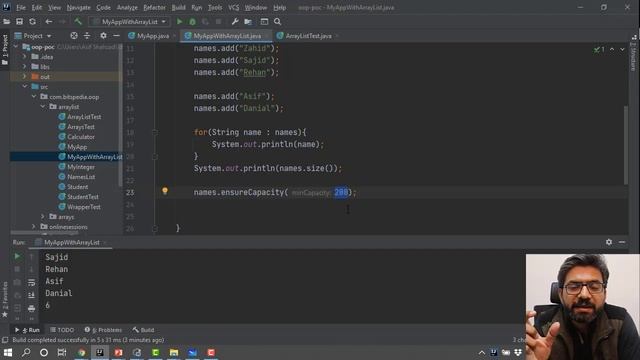Open the Build tool window
Screen dimensions: 640x360
coord(143,330)
